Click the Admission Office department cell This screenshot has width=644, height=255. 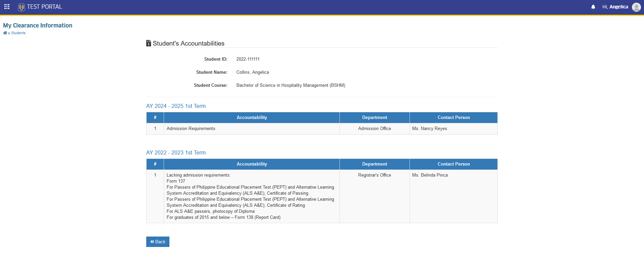375,129
